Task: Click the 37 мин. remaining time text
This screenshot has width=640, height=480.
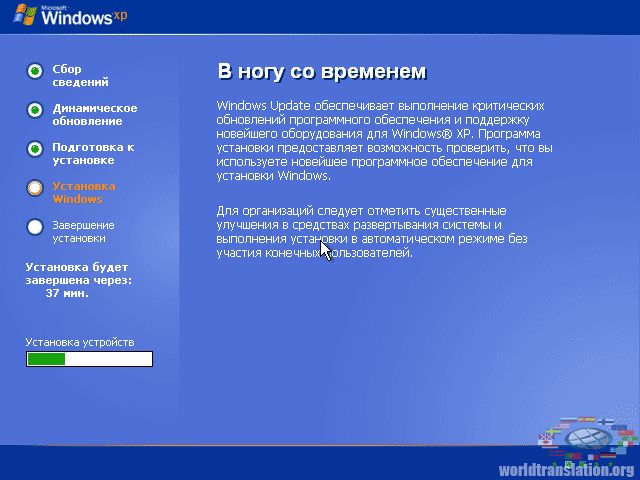Action: coord(67,294)
